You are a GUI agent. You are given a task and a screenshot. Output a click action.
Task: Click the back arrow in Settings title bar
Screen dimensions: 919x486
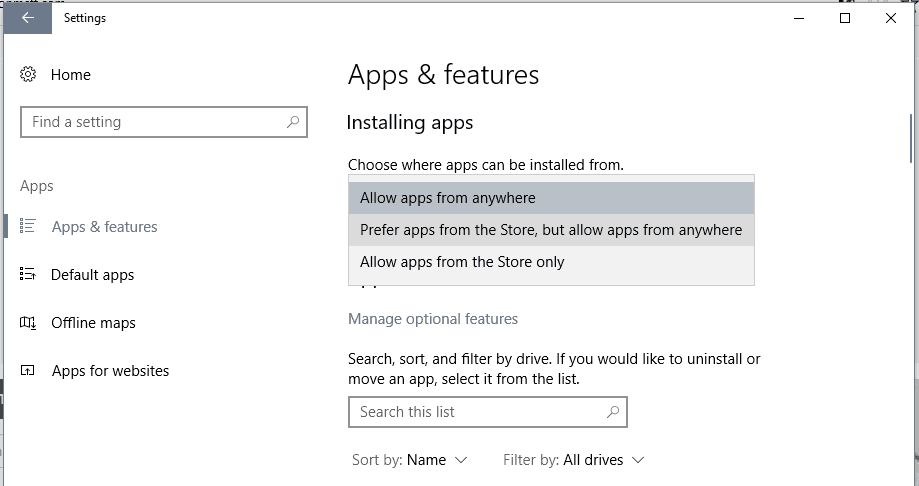[x=28, y=18]
